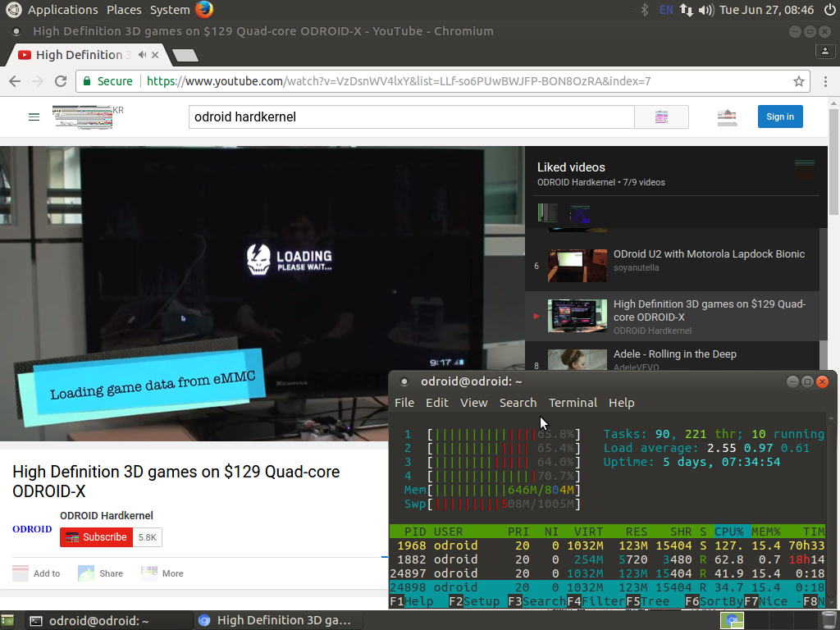
Task: Subscribe to the ODROID Hardkernel channel
Action: coord(96,537)
